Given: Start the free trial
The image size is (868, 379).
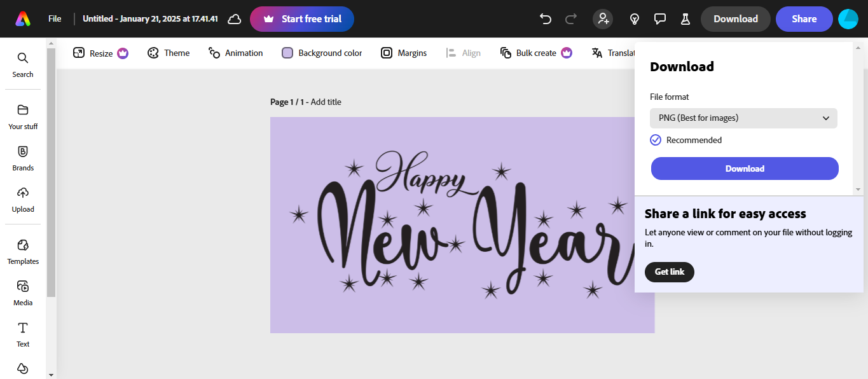Looking at the screenshot, I should (x=302, y=19).
